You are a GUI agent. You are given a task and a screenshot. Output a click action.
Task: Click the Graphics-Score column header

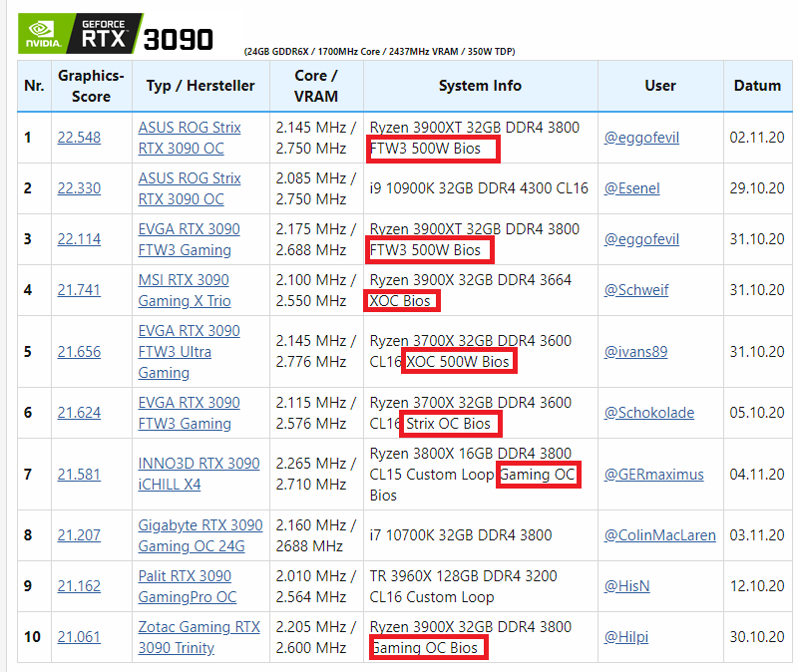click(x=91, y=86)
